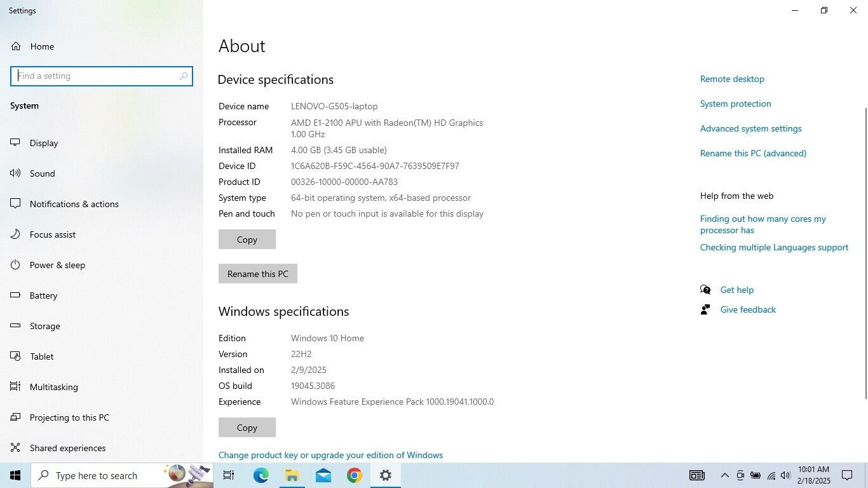
Task: Click the Meet Now camera tray icon
Action: click(x=740, y=475)
